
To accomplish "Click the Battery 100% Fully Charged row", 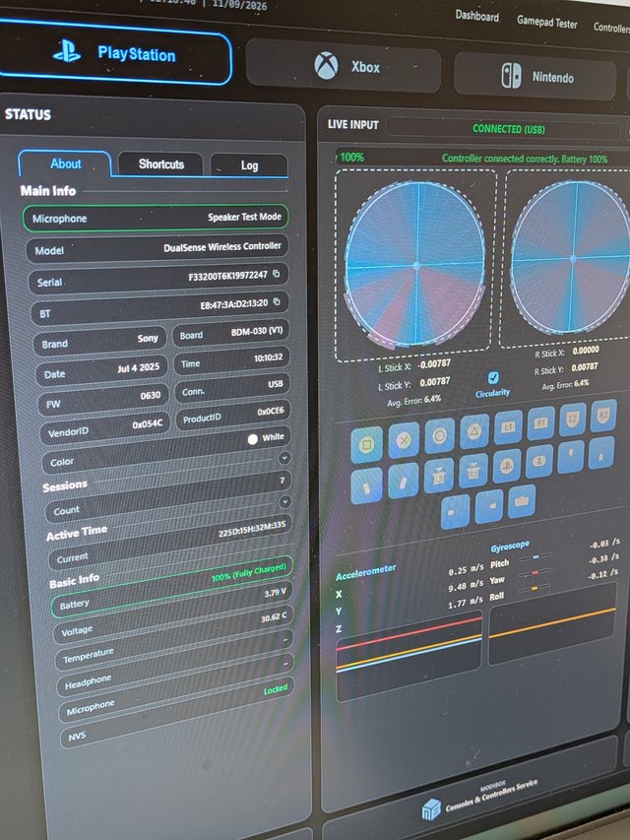I will tap(172, 586).
